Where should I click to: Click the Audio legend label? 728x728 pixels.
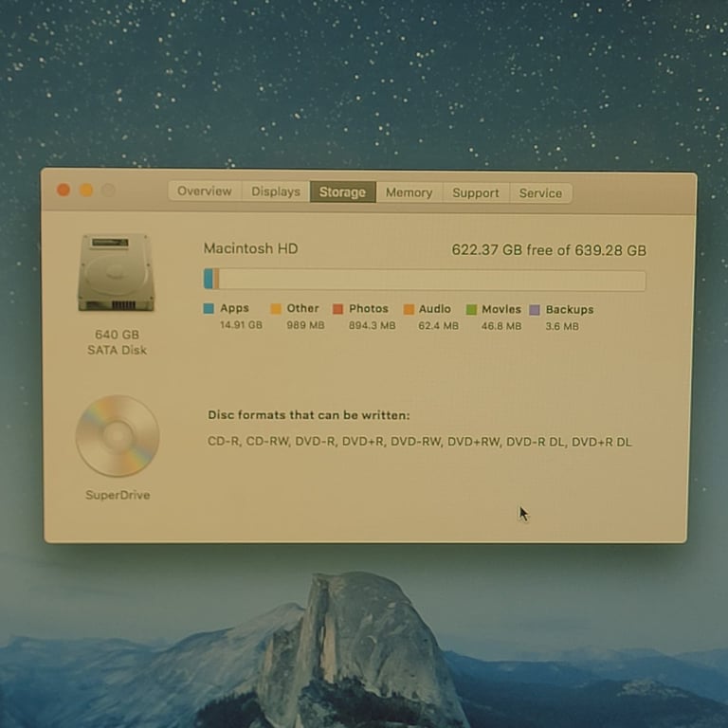point(434,309)
